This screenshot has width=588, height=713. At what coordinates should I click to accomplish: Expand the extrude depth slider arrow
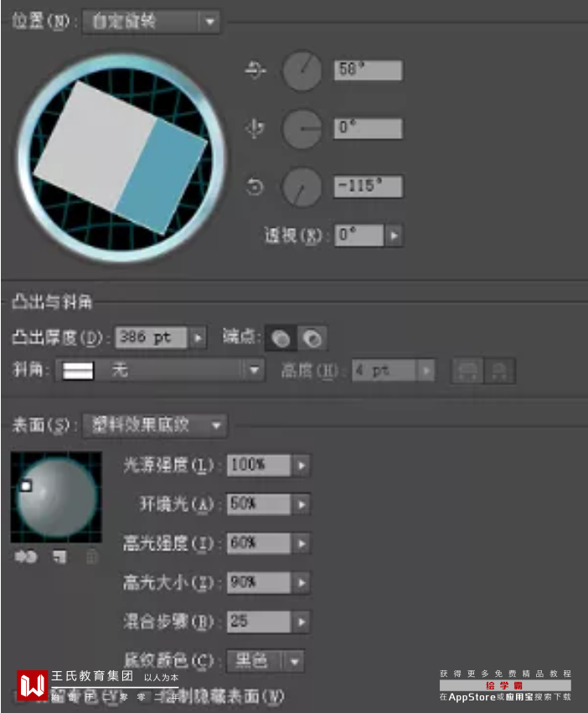coord(198,338)
